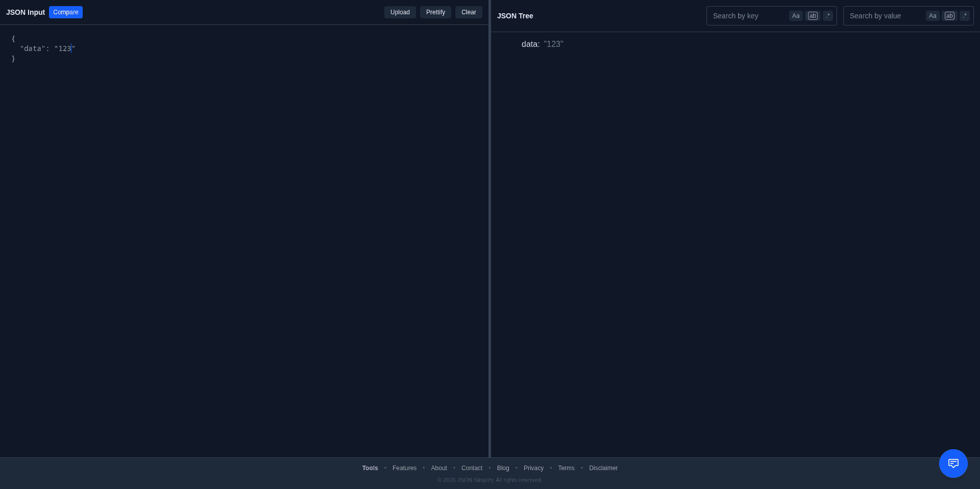Open the Terms footer link
The height and width of the screenshot is (489, 980).
566,468
